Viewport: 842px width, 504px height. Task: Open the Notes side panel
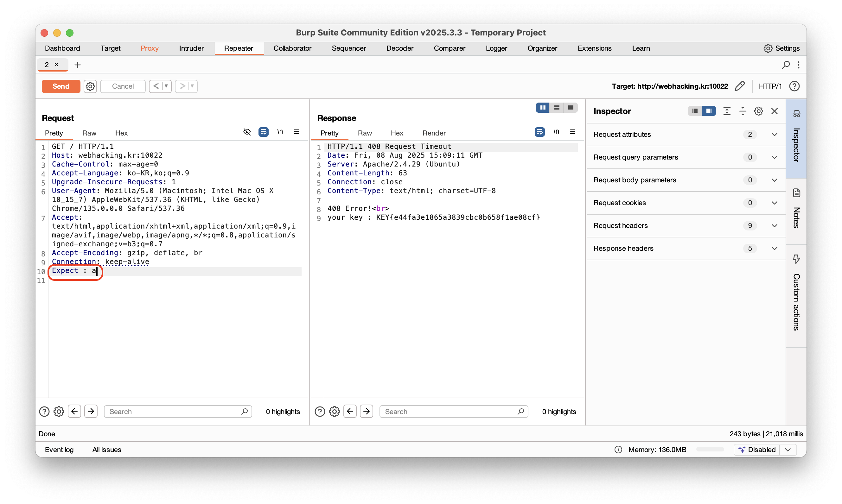coord(796,211)
